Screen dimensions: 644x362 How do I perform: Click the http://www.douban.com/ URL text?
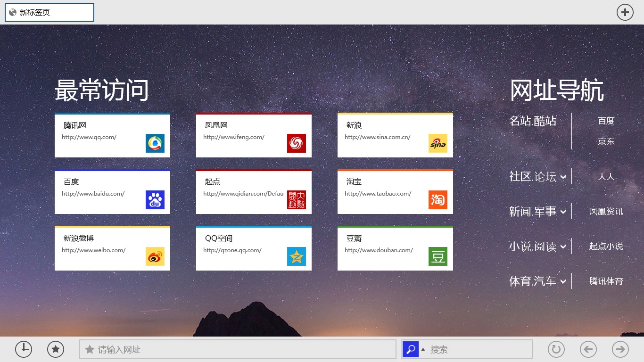tap(379, 250)
